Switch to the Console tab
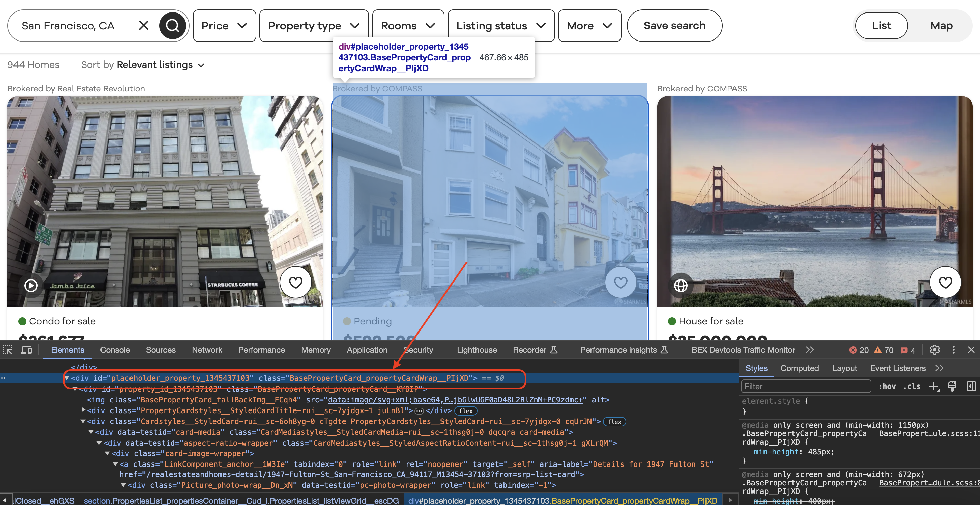 coord(115,350)
